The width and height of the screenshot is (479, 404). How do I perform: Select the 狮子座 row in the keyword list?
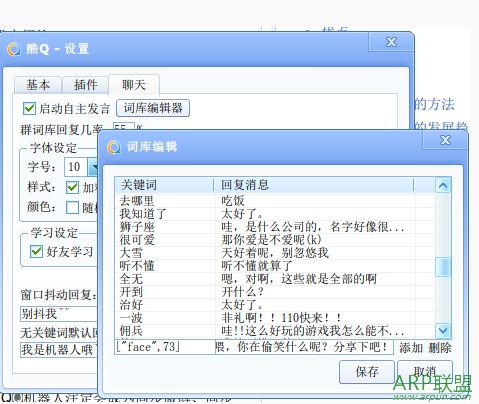coord(275,227)
